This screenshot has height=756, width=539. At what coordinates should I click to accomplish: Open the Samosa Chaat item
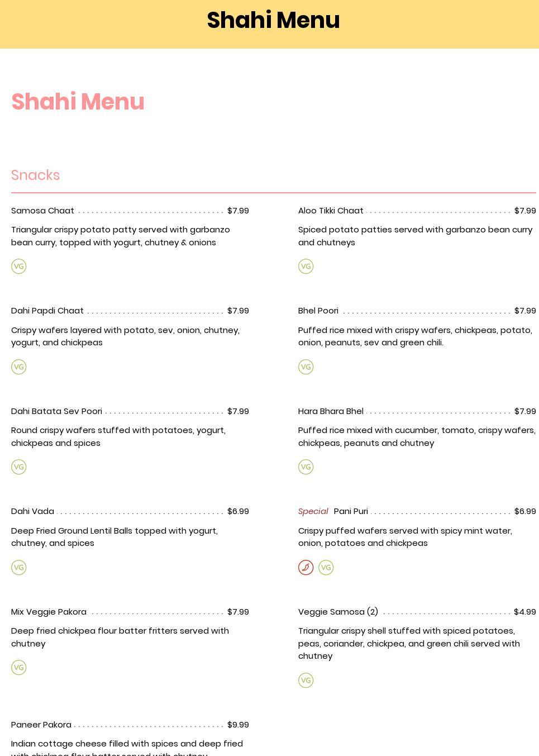click(43, 211)
